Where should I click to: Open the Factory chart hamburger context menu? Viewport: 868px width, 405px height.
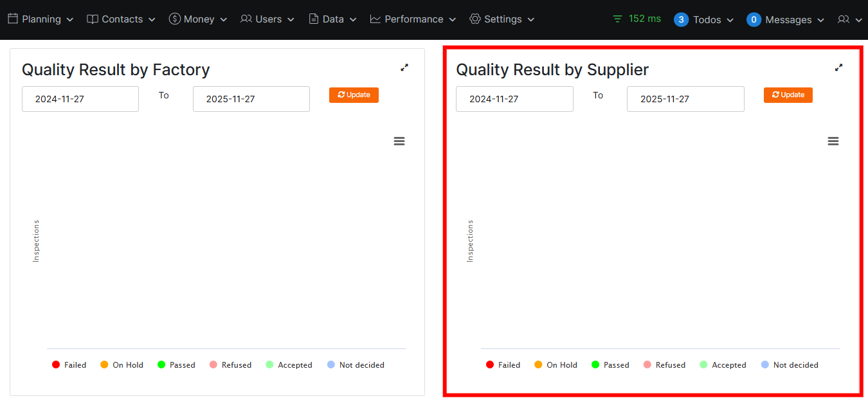[x=399, y=141]
